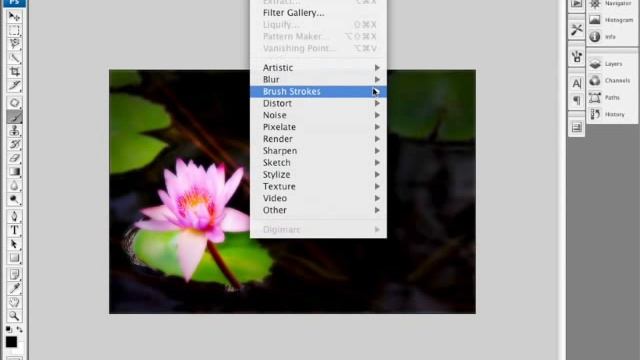This screenshot has height=360, width=640.
Task: Open the Brush Strokes filter submenu
Action: coord(318,91)
